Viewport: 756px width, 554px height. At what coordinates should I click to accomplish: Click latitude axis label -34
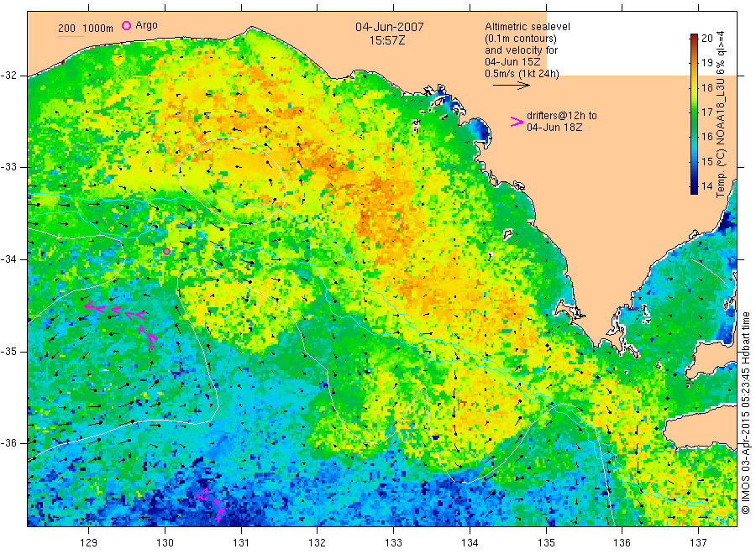pos(8,259)
